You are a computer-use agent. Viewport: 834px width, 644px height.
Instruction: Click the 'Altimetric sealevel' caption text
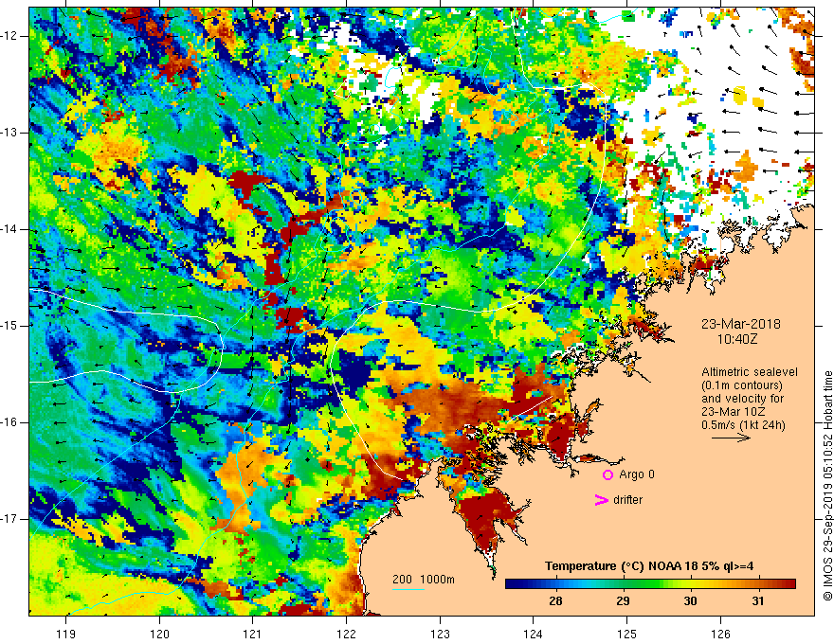point(750,372)
